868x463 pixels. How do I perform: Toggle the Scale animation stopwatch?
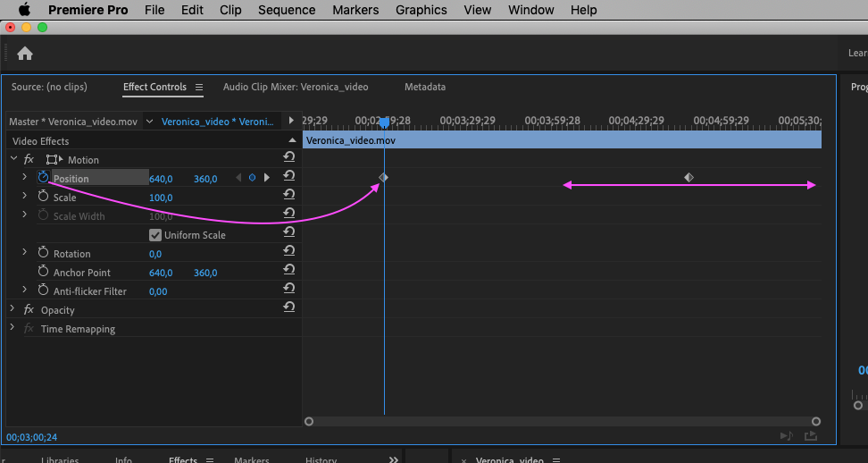(x=43, y=197)
